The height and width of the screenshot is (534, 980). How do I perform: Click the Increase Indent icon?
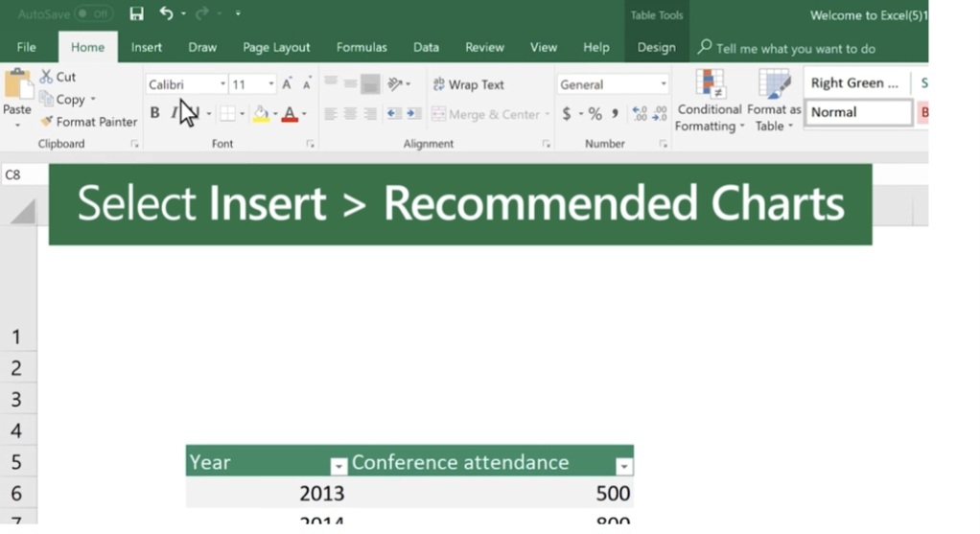(x=413, y=114)
